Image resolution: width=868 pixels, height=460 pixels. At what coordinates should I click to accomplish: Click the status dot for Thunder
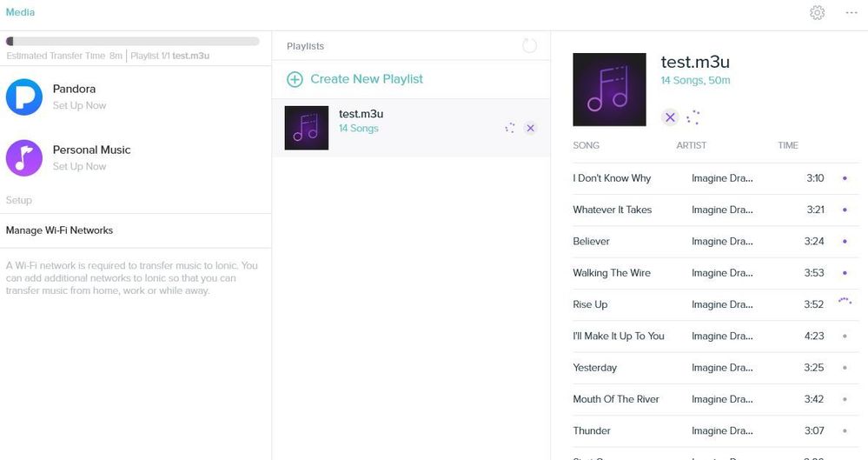click(845, 430)
